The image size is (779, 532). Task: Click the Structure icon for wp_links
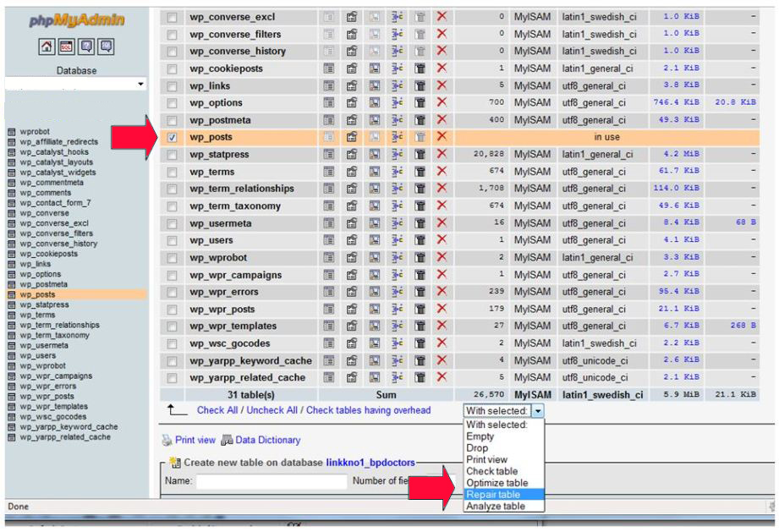[x=352, y=86]
